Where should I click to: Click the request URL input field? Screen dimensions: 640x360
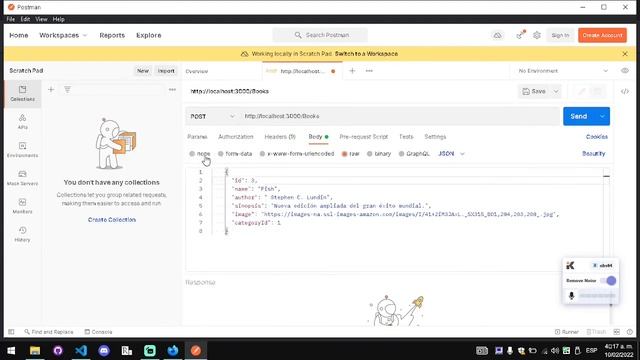click(x=400, y=116)
